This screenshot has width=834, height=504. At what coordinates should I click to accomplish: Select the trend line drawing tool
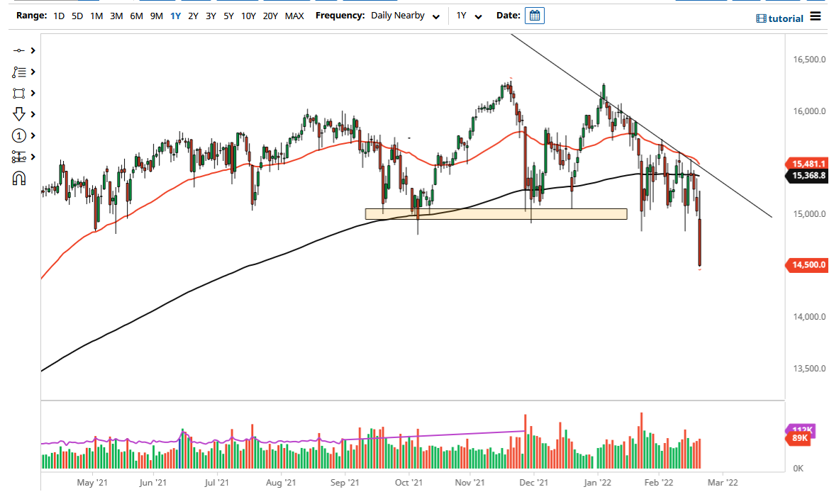pos(18,50)
